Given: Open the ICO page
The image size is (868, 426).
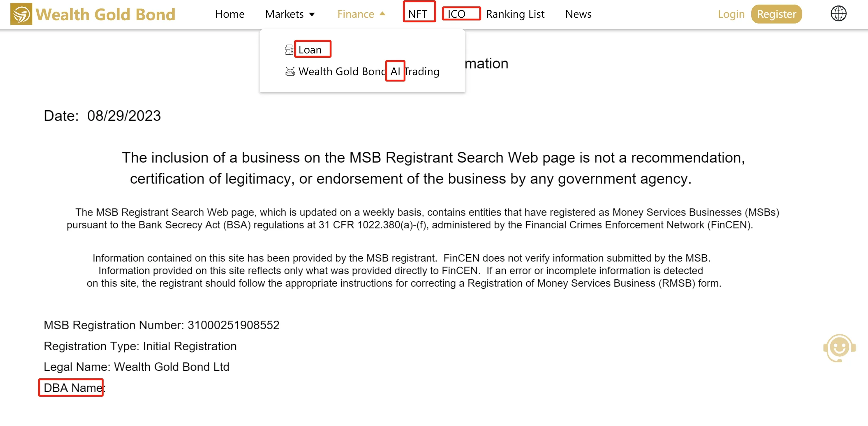Looking at the screenshot, I should pyautogui.click(x=456, y=14).
